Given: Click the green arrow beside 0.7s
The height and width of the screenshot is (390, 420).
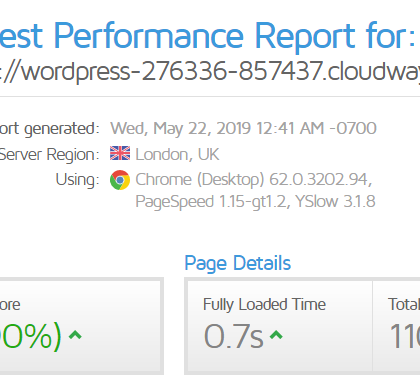Looking at the screenshot, I should coord(276,335).
